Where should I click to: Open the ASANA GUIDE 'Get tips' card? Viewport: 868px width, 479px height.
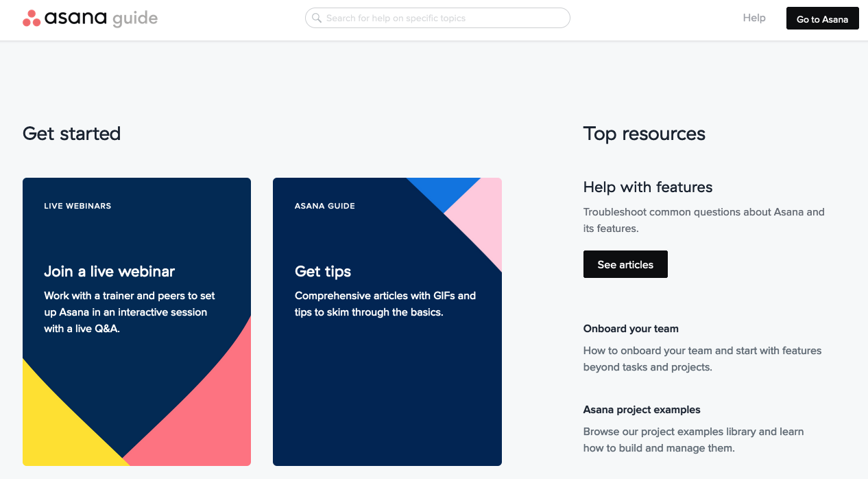pyautogui.click(x=387, y=321)
